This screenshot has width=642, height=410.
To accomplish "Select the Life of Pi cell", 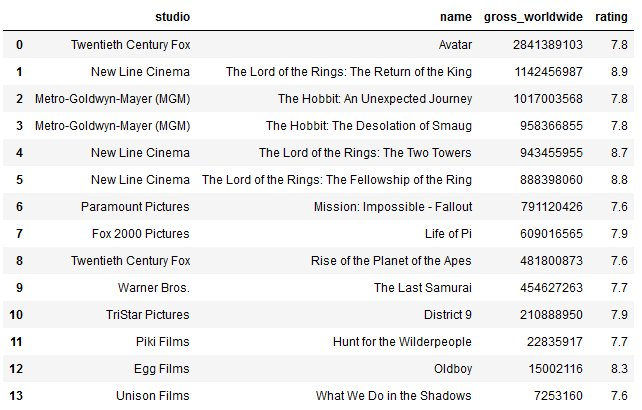I will tap(448, 234).
